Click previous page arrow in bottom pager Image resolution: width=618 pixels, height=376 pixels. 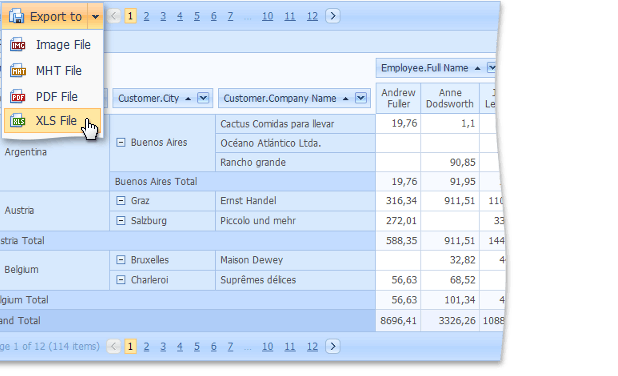(x=114, y=346)
